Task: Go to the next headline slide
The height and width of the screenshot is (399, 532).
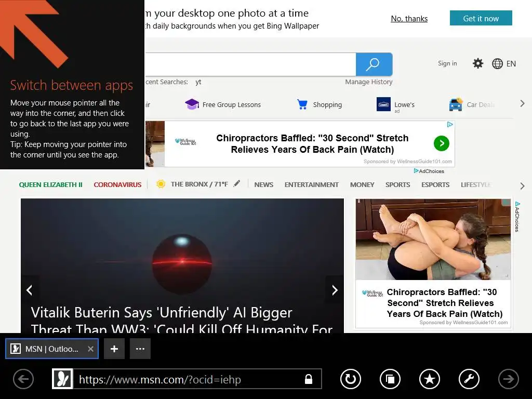Action: click(335, 290)
